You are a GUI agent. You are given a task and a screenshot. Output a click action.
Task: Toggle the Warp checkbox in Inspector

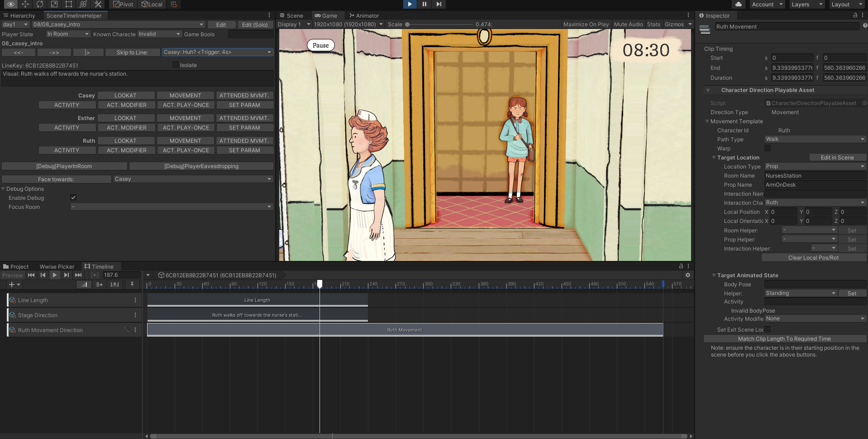coord(768,148)
